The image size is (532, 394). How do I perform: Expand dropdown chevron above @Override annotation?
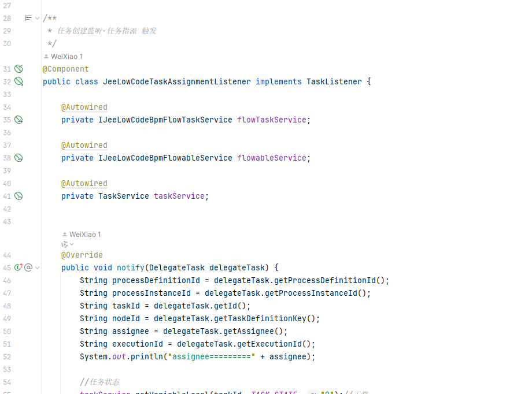click(x=72, y=244)
